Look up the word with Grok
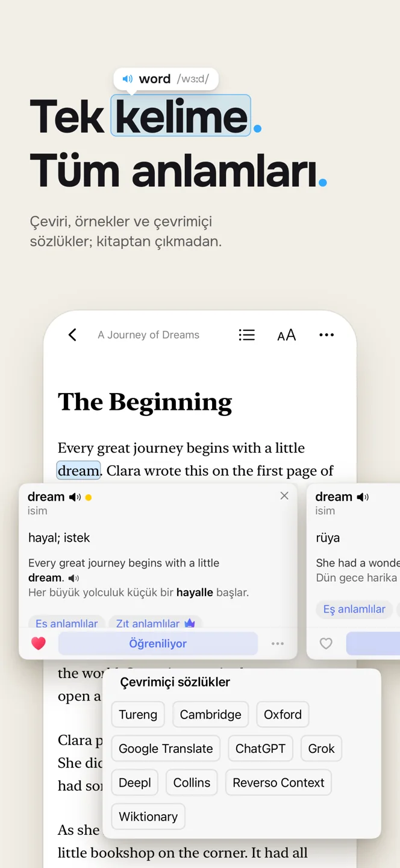Viewport: 400px width, 868px height. pyautogui.click(x=321, y=749)
